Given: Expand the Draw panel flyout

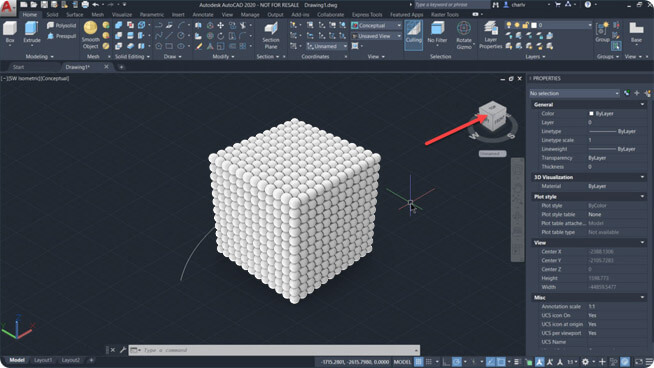Looking at the screenshot, I should click(173, 56).
